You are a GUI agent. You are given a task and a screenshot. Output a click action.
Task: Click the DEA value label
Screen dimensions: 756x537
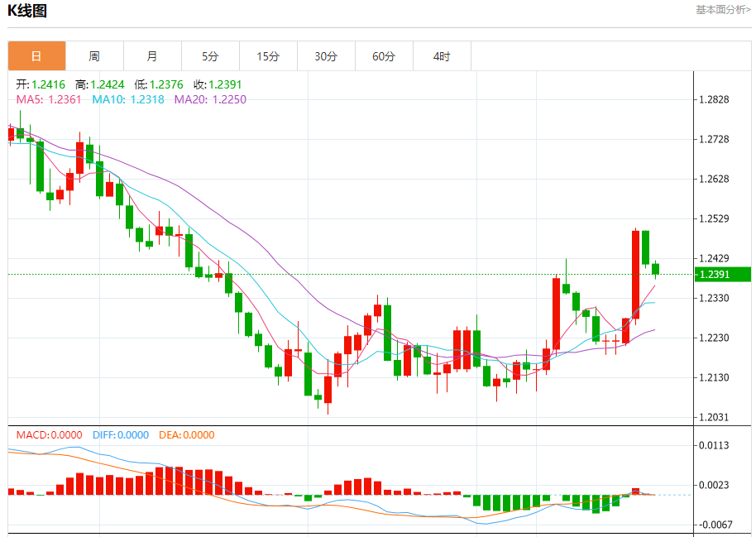(187, 434)
